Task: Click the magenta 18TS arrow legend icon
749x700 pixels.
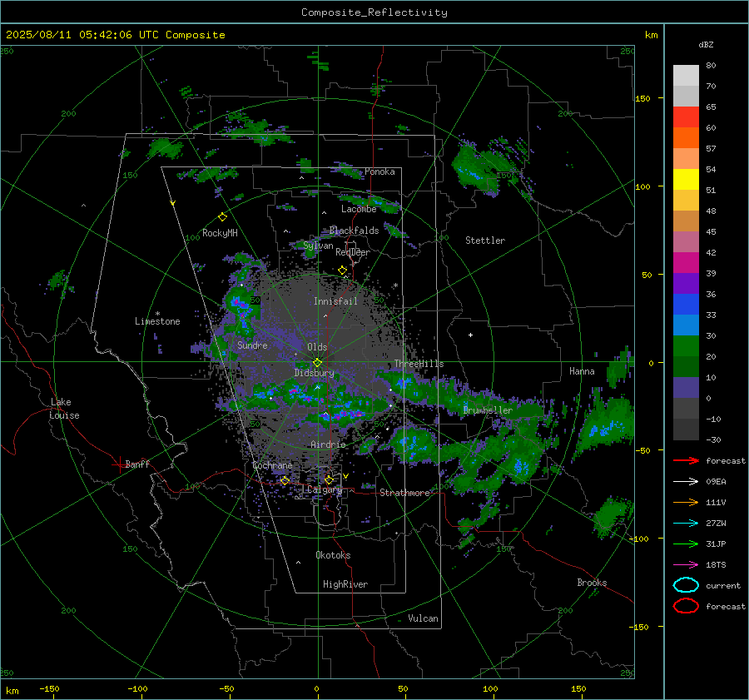Action: click(x=686, y=565)
